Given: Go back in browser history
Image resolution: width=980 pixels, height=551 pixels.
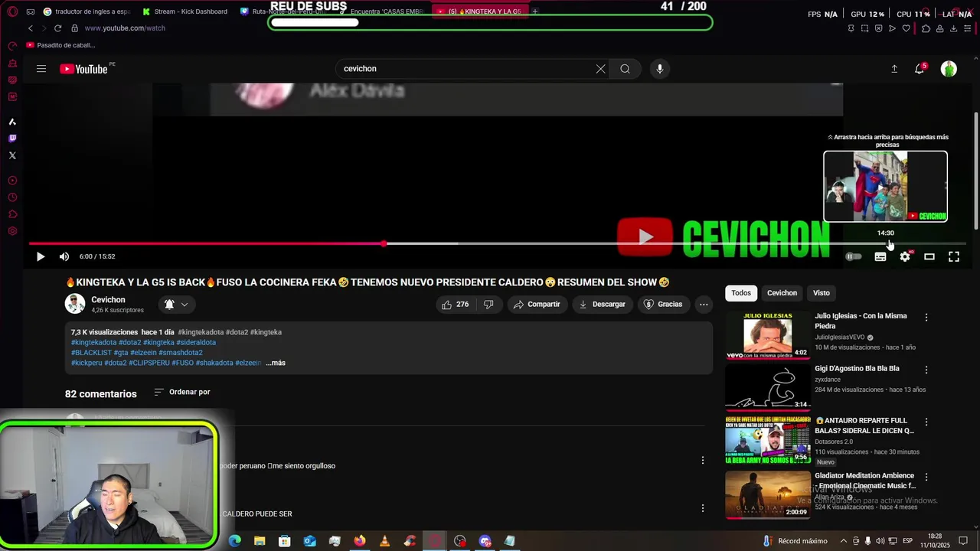Looking at the screenshot, I should (x=31, y=28).
